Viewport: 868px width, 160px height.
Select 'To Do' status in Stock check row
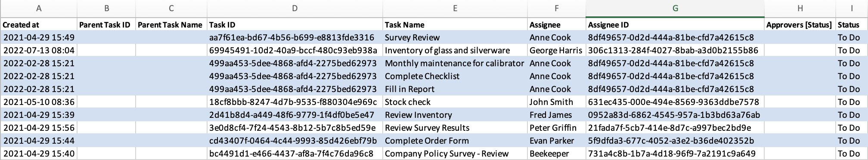[852, 102]
